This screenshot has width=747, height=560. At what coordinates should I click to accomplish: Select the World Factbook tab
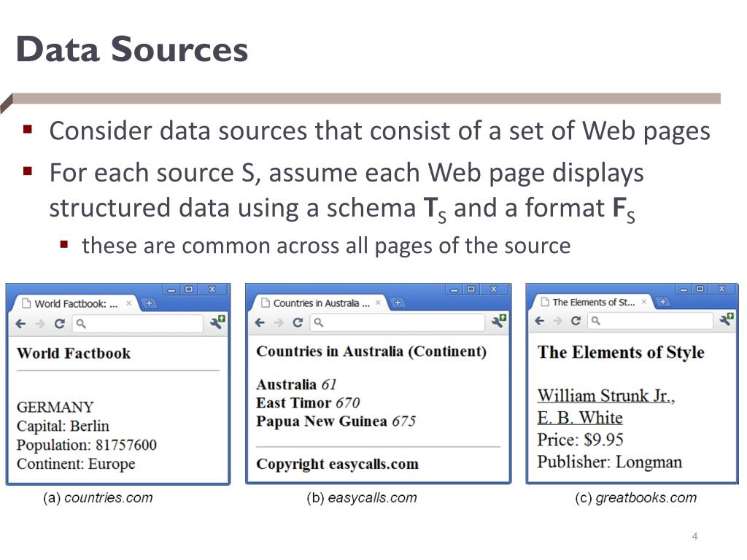tap(76, 304)
